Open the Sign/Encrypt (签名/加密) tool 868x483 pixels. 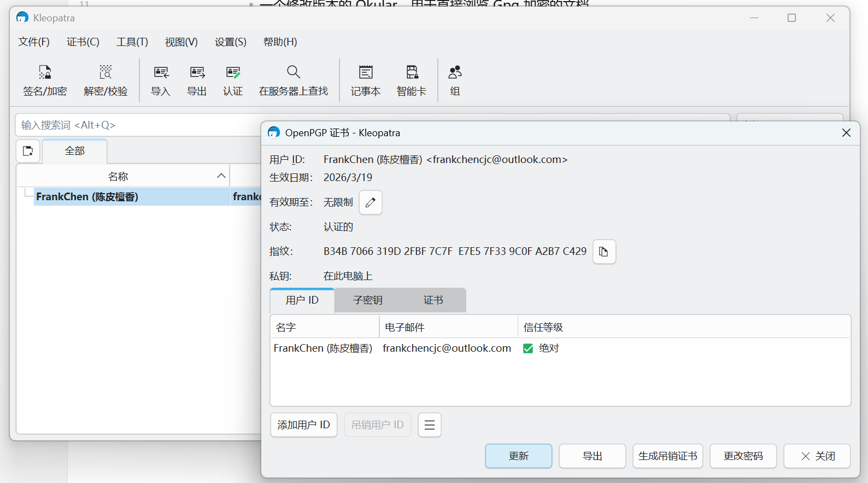[x=45, y=80]
